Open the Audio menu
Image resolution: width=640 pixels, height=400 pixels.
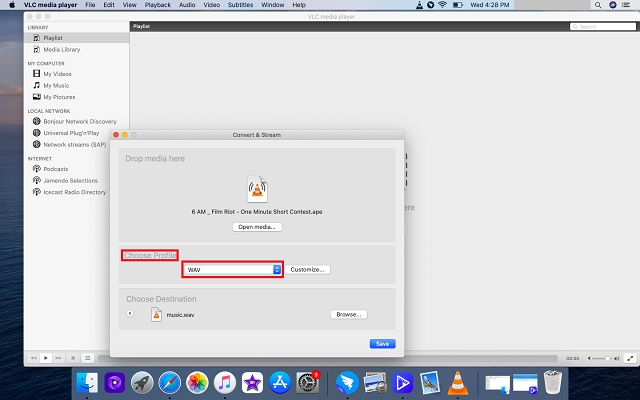187,5
